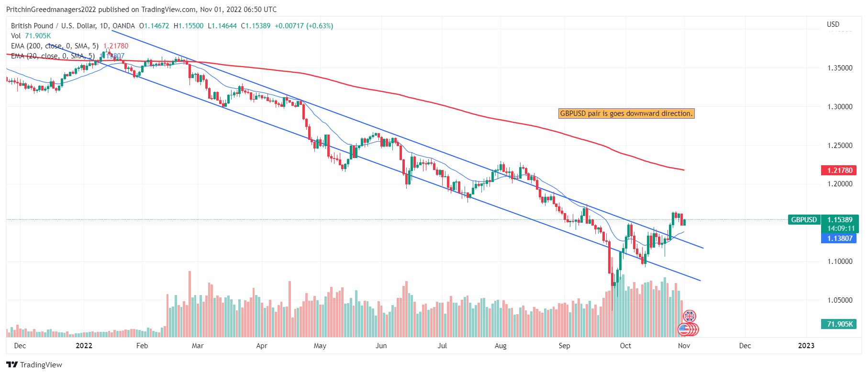Click the published-on TradingView.com header text

click(x=141, y=10)
